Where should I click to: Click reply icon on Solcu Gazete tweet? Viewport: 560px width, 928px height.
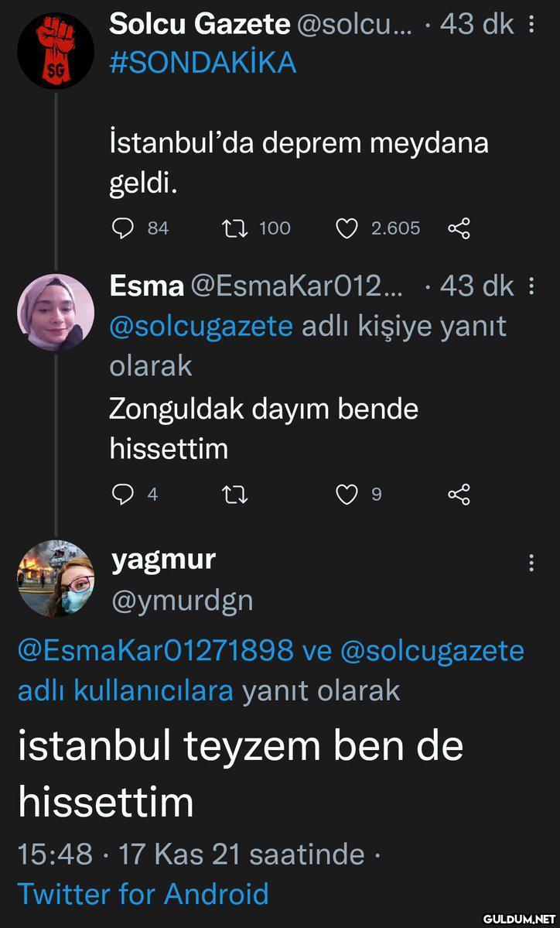(x=124, y=228)
